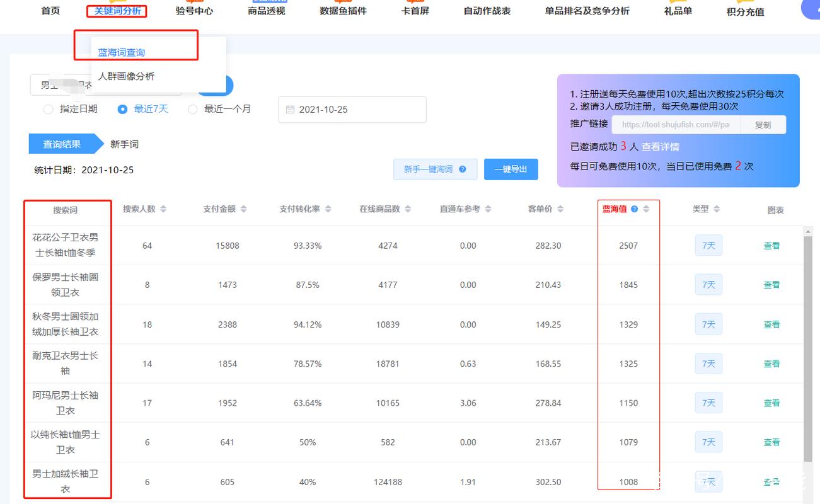820x504 pixels.
Task: Click the sort arrows beside 支付转化率
Action: (x=328, y=209)
